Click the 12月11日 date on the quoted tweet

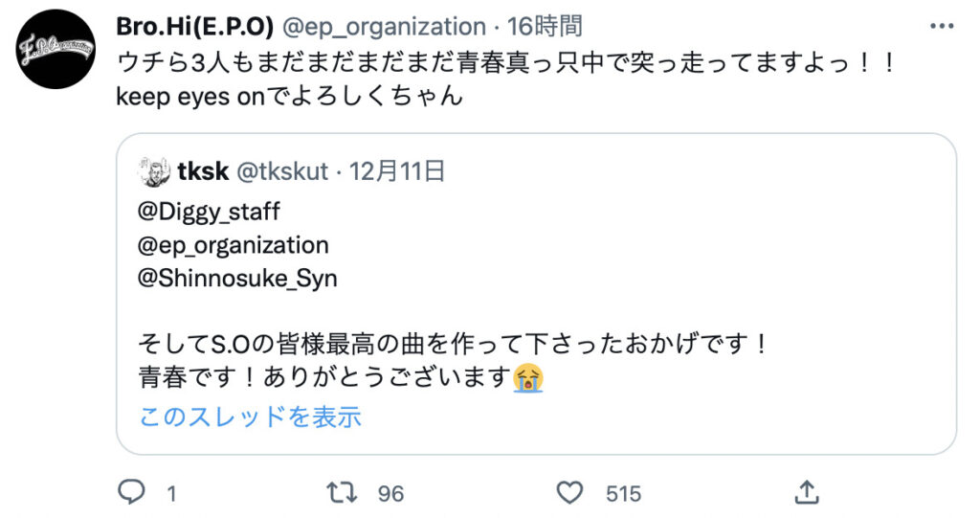tap(397, 172)
